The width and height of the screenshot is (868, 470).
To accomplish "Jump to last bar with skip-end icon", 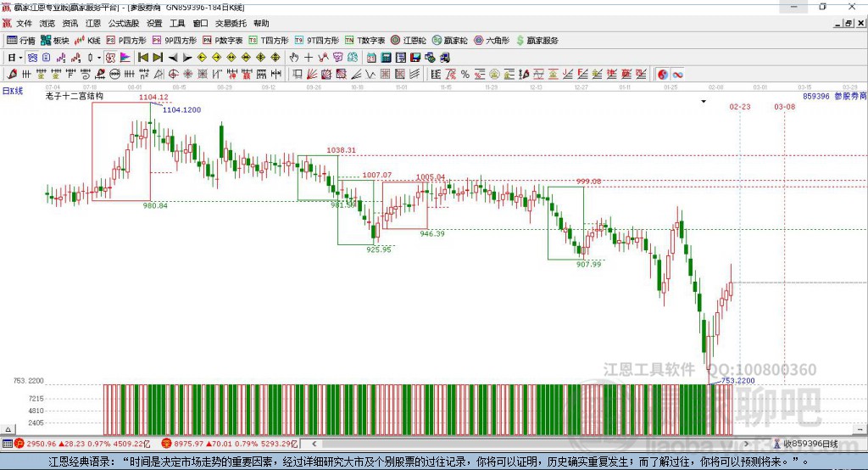I will click(x=158, y=58).
